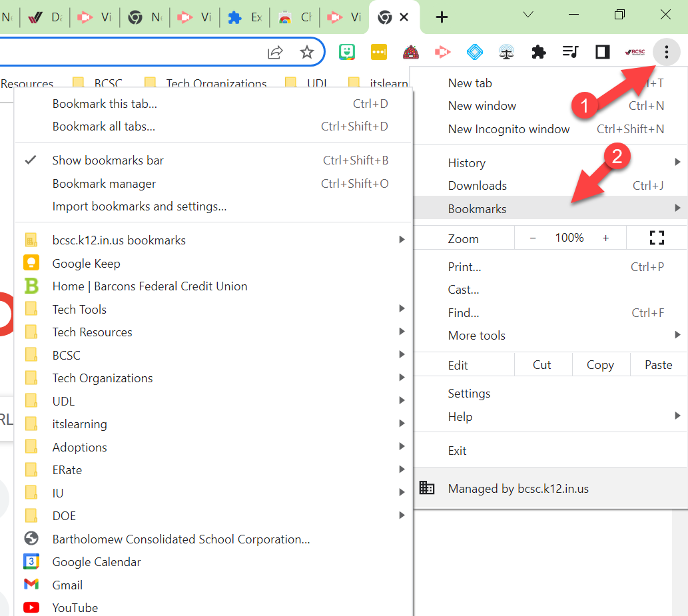
Task: Click the scales and globe extension icon
Action: [506, 52]
